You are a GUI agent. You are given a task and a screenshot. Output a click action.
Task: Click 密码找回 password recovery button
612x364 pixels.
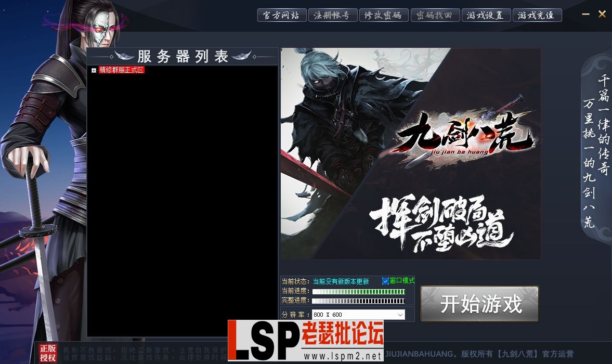coord(435,15)
